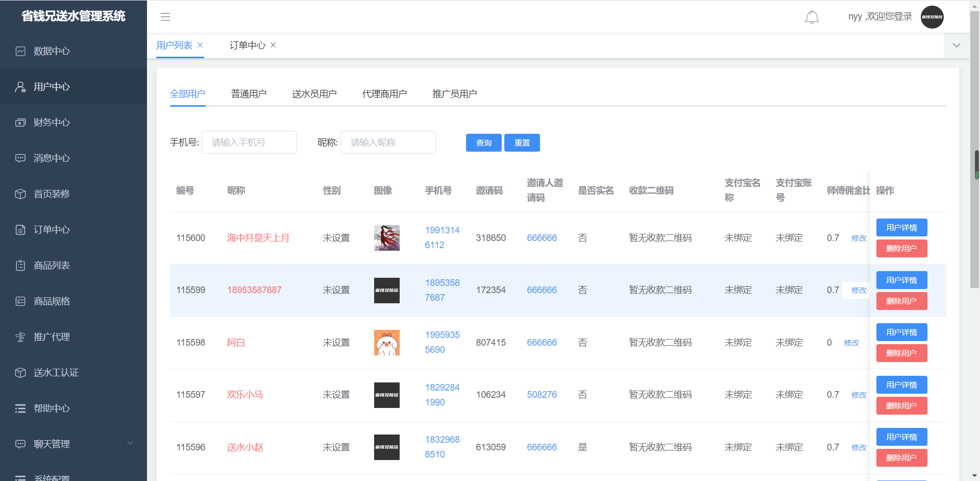Open the notification bell

point(812,17)
